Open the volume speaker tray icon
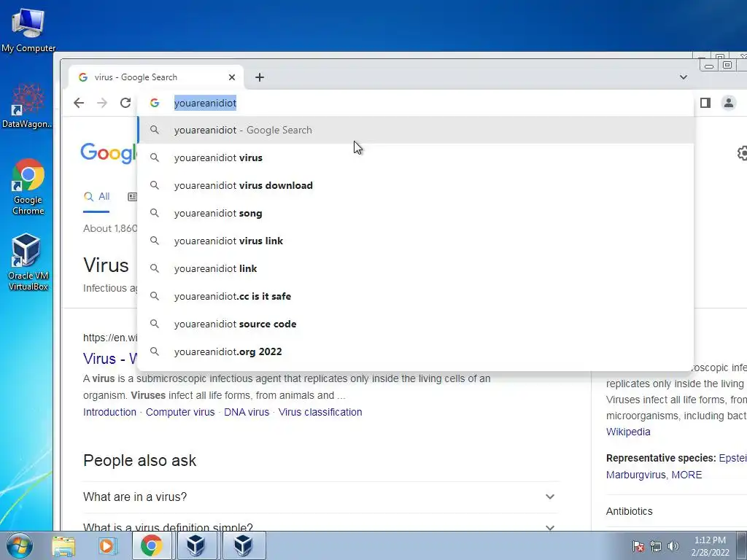The width and height of the screenshot is (747, 560). click(673, 545)
